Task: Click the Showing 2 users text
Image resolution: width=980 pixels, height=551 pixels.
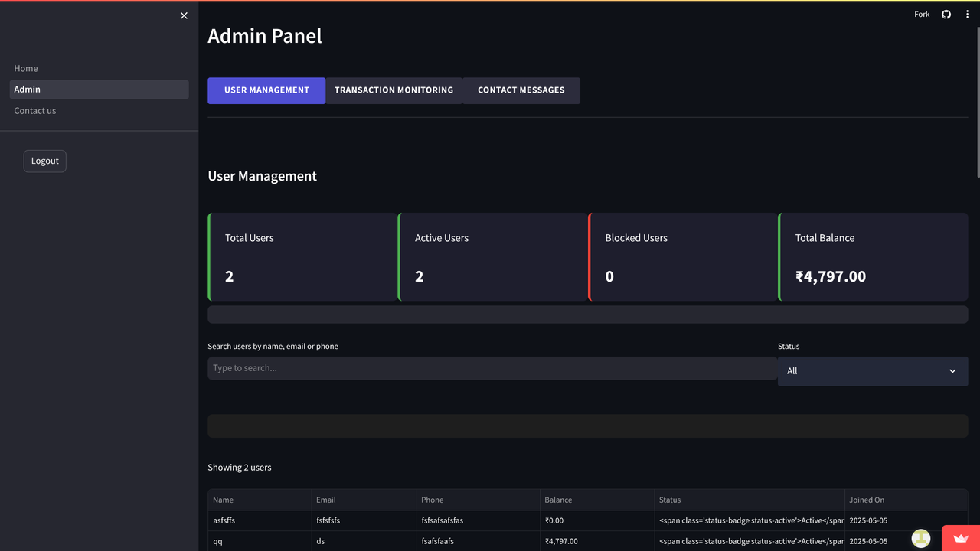Action: (240, 468)
